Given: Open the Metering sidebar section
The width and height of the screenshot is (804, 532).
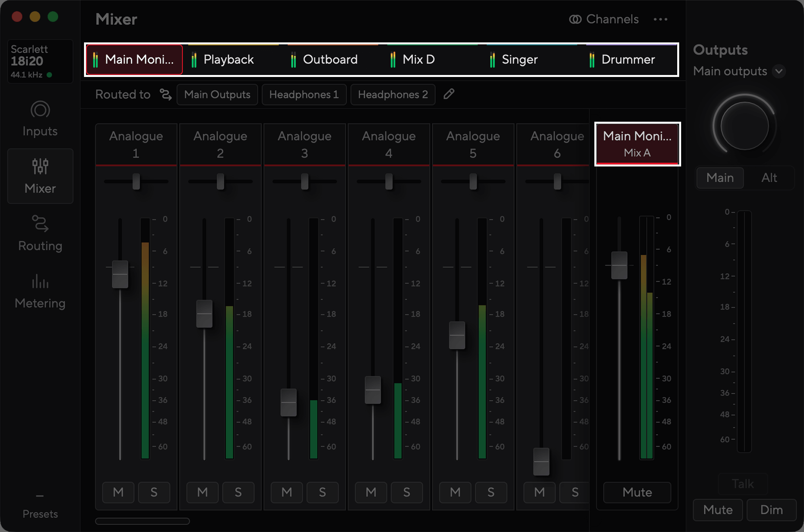Looking at the screenshot, I should [40, 291].
